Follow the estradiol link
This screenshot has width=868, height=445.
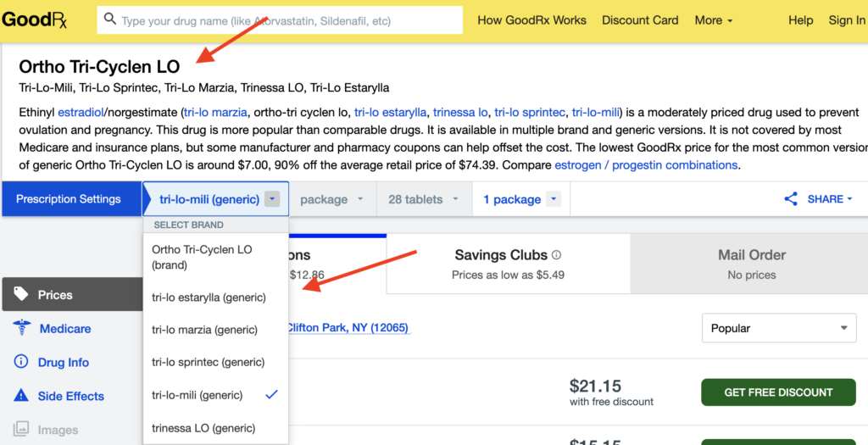point(81,113)
